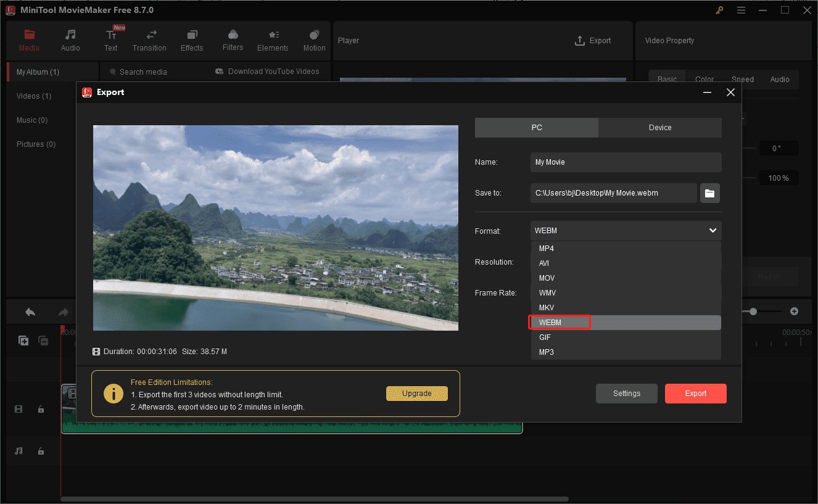Click the key (license) icon in title bar
The width and height of the screenshot is (818, 504).
pyautogui.click(x=719, y=10)
